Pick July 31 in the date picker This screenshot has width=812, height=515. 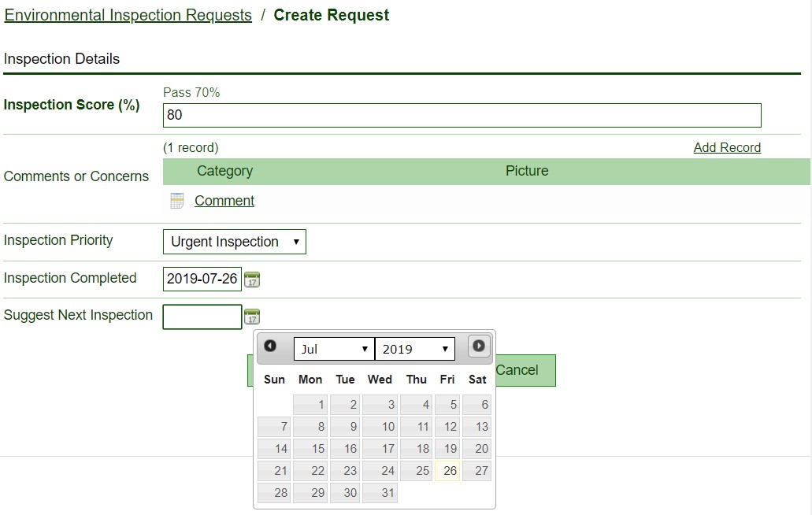pyautogui.click(x=380, y=493)
